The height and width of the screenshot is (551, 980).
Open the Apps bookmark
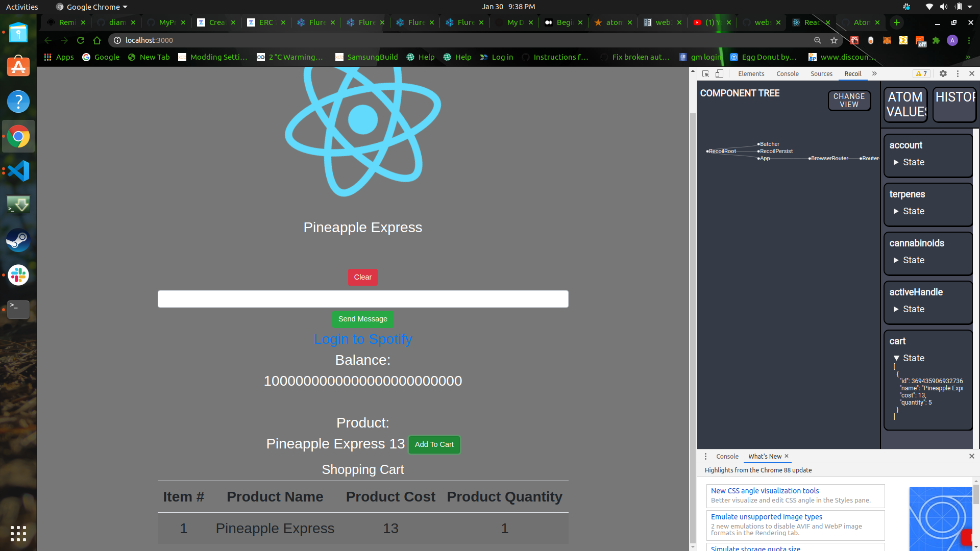point(59,57)
